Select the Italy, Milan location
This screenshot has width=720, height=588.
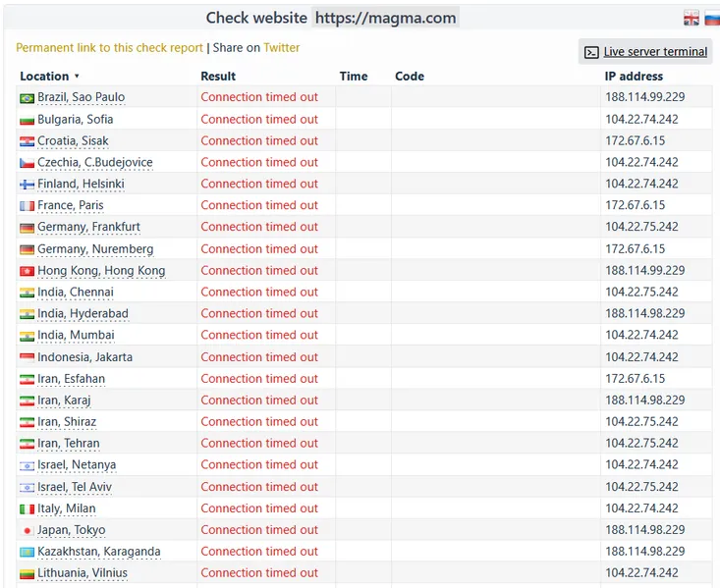tap(69, 508)
